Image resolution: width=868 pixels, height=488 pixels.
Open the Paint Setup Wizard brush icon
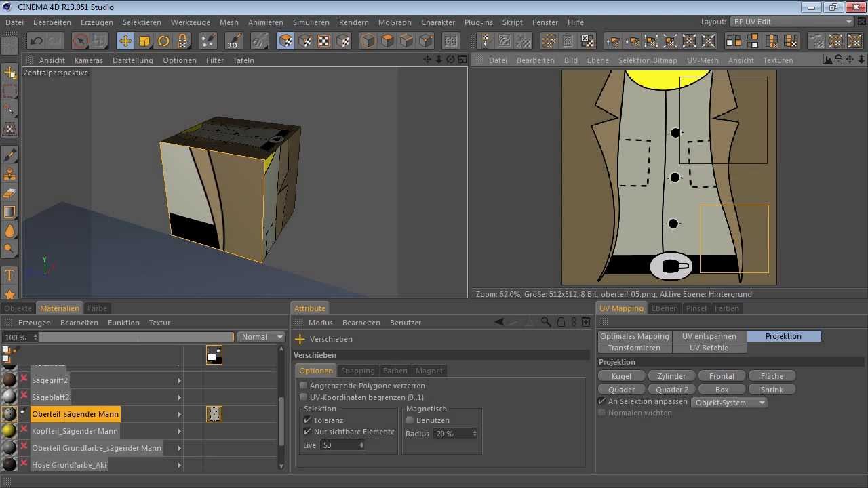click(x=208, y=41)
